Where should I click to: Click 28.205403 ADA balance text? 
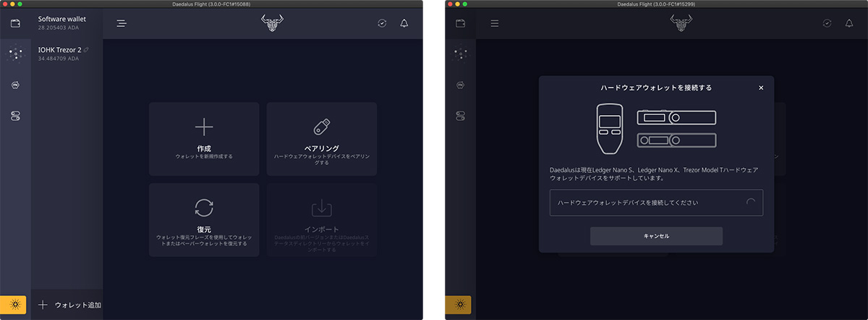pyautogui.click(x=59, y=28)
